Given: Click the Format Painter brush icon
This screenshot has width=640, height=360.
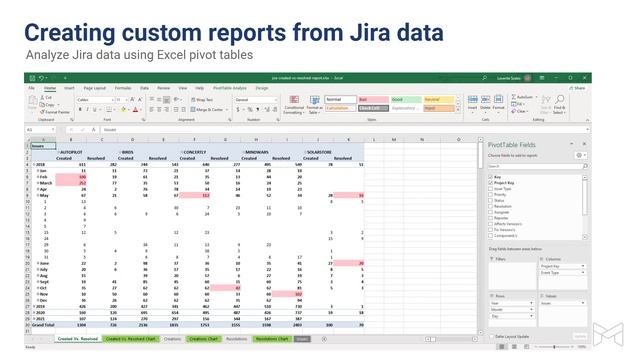Looking at the screenshot, I should coord(42,111).
